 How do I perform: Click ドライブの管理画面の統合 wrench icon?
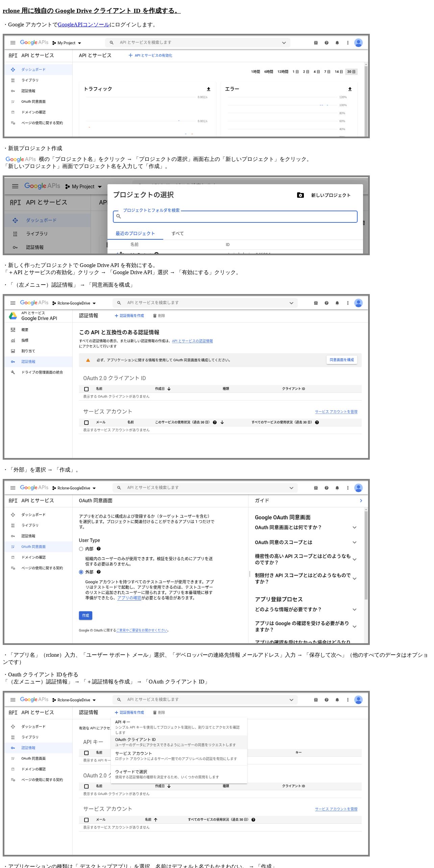pyautogui.click(x=13, y=372)
